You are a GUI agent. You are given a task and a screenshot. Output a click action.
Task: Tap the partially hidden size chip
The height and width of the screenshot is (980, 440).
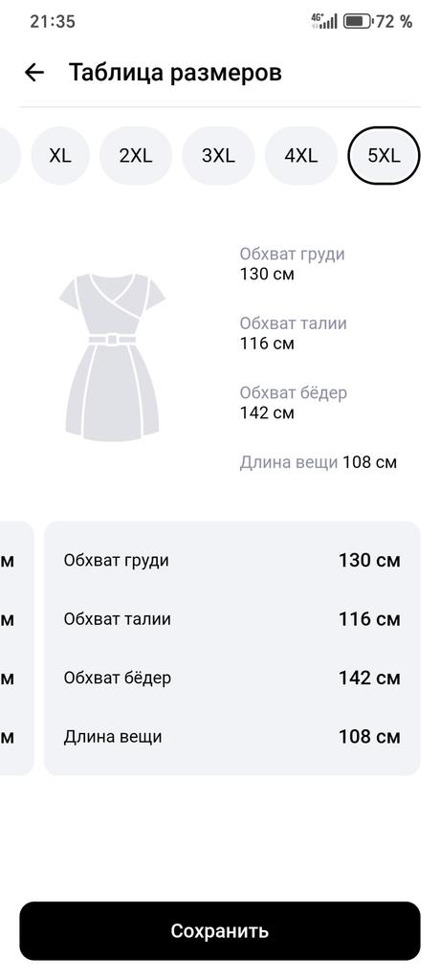pos(10,156)
